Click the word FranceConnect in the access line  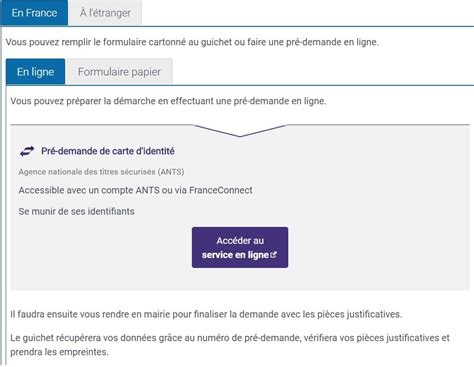[x=221, y=190]
